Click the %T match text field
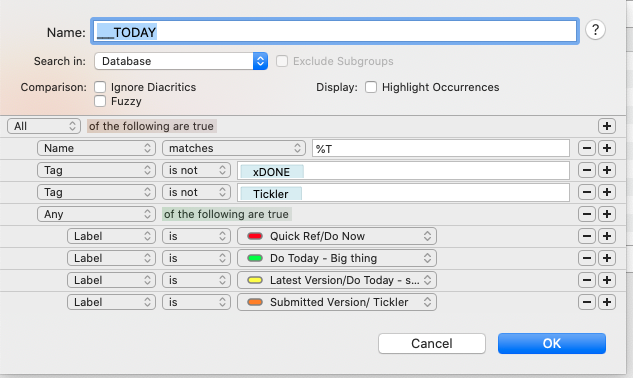 pyautogui.click(x=440, y=149)
